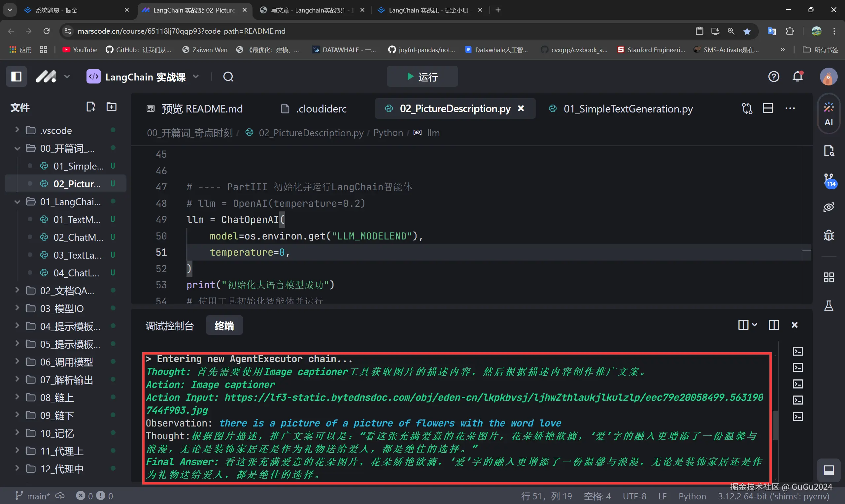Open the debug bug icon in right sidebar
The width and height of the screenshot is (845, 504).
point(829,235)
